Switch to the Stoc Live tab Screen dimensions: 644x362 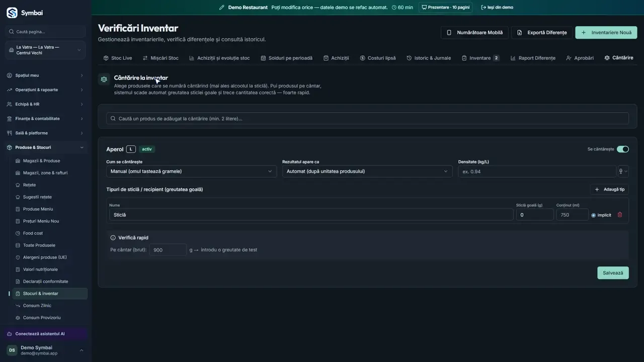118,58
